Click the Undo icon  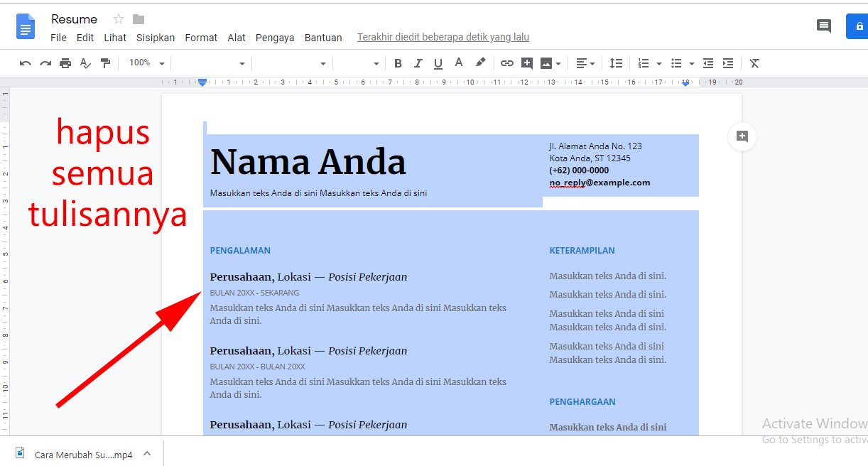(x=25, y=63)
